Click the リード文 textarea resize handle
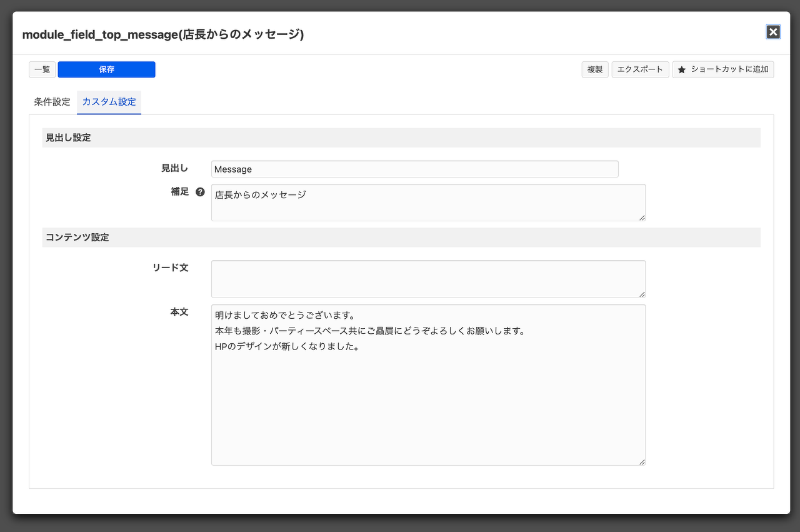The height and width of the screenshot is (532, 800). click(642, 294)
